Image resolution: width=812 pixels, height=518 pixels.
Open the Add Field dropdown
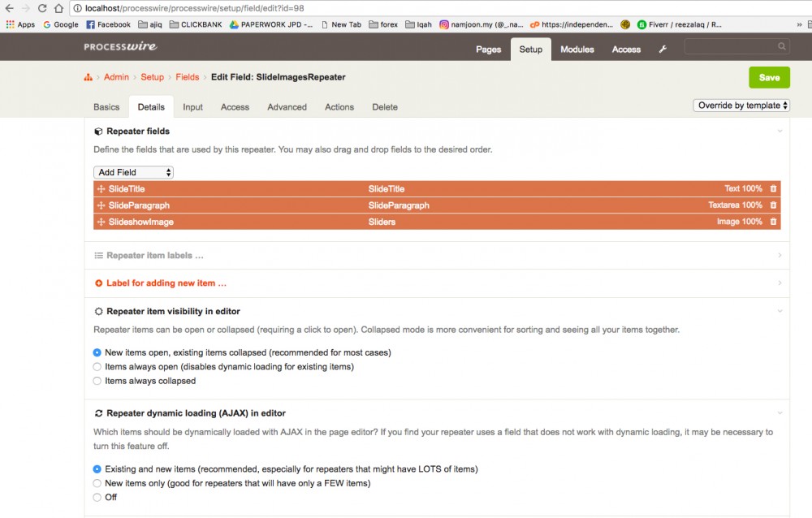click(134, 172)
